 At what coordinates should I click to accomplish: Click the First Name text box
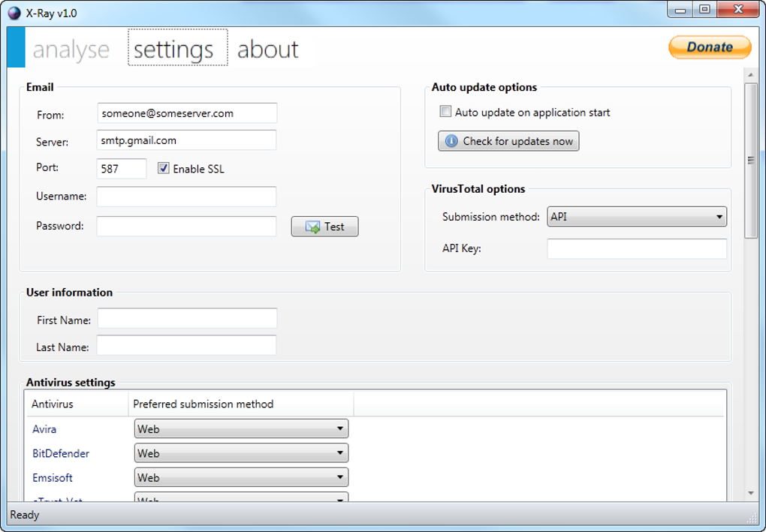coord(187,318)
